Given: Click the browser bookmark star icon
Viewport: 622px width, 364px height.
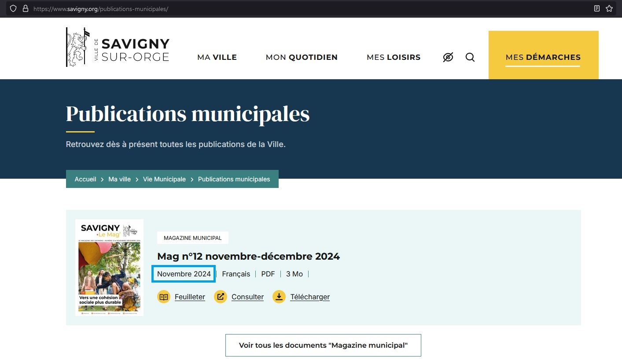Looking at the screenshot, I should [609, 8].
